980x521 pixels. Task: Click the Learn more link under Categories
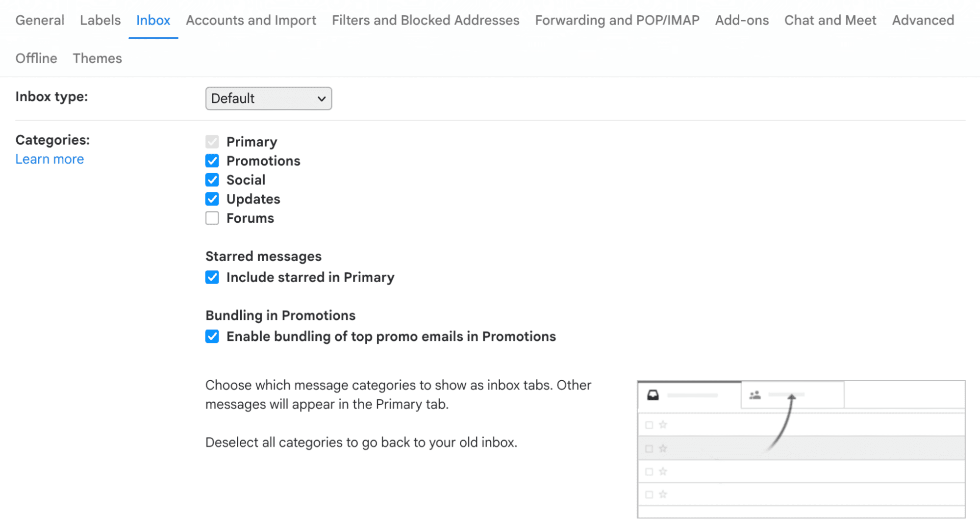(49, 158)
